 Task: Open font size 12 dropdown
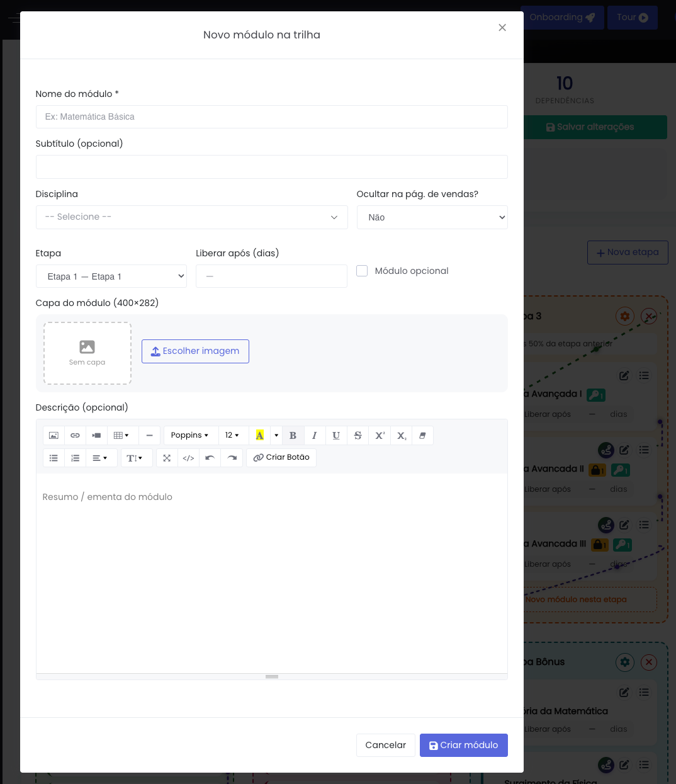[232, 435]
